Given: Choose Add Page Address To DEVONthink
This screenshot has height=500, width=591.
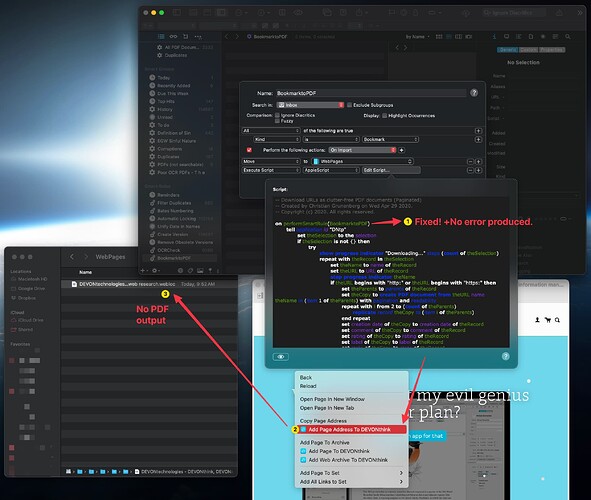Looking at the screenshot, I should [x=351, y=430].
